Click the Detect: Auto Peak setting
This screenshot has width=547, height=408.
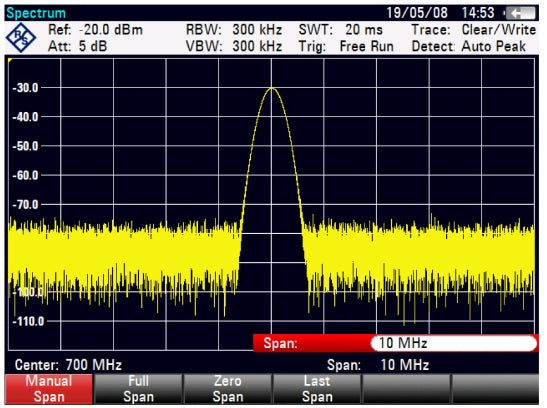(x=469, y=46)
